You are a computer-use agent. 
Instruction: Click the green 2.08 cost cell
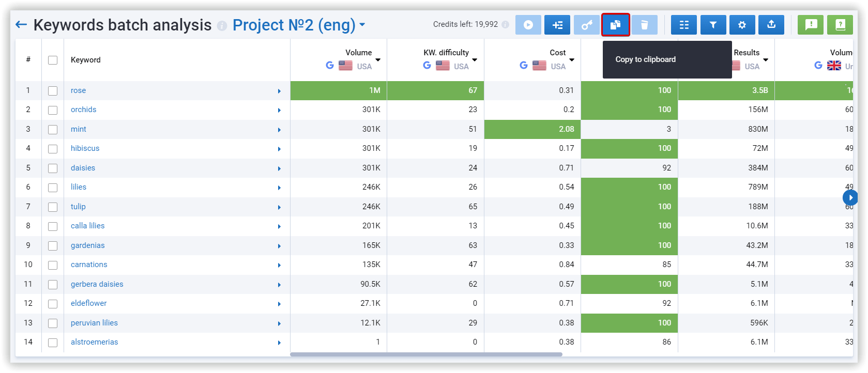[x=532, y=129]
